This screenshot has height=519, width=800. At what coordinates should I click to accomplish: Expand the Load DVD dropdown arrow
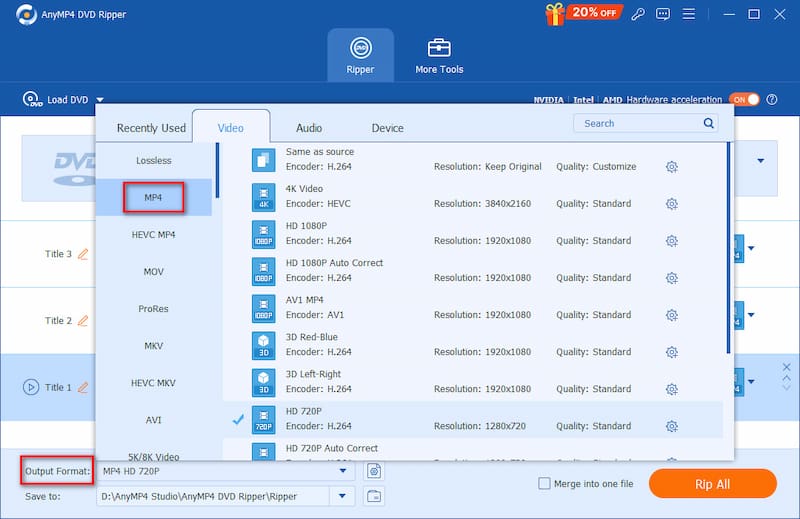100,100
